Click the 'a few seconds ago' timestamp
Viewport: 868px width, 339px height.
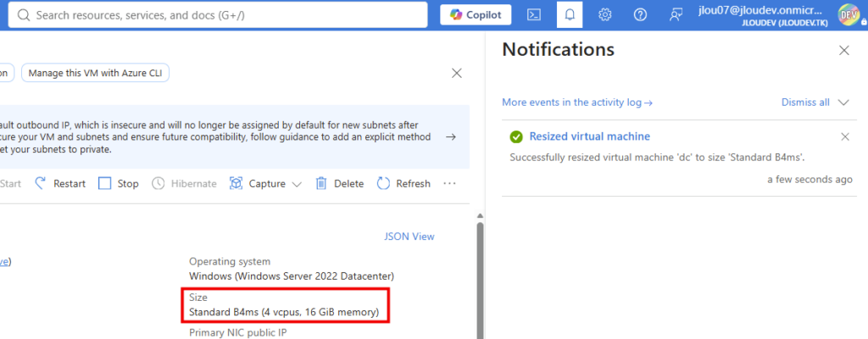810,180
